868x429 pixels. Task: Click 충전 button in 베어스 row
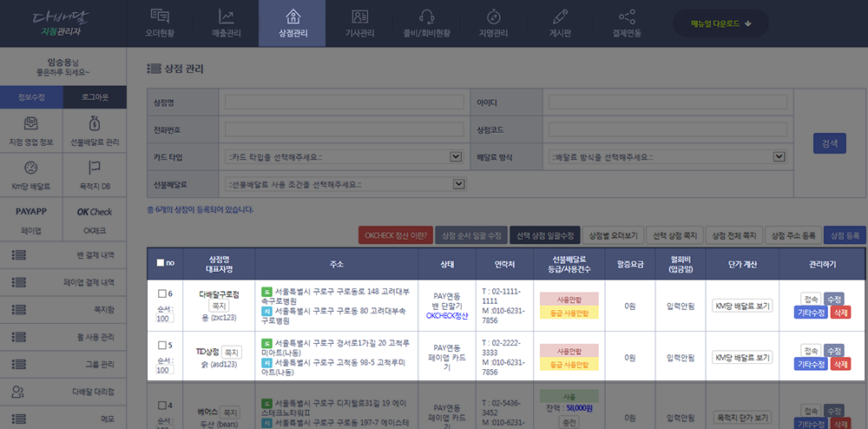pyautogui.click(x=569, y=422)
